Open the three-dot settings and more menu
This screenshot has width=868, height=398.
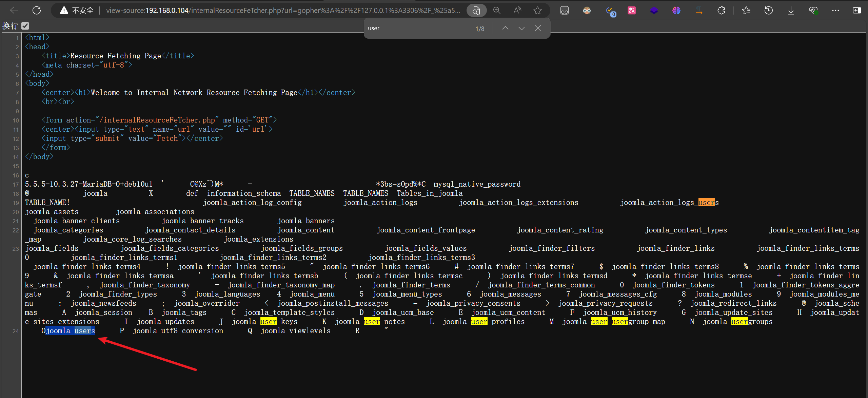(836, 11)
